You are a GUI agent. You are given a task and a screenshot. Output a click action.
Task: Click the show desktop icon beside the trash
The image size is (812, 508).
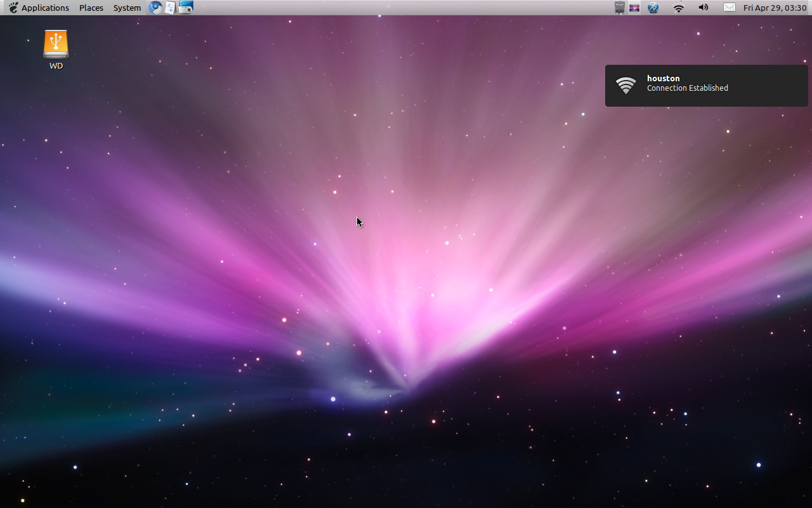(x=634, y=8)
